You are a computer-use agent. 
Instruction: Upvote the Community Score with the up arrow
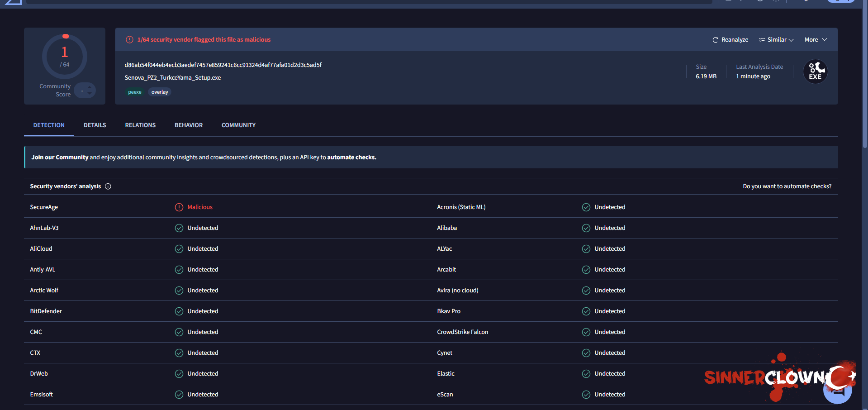tap(90, 87)
